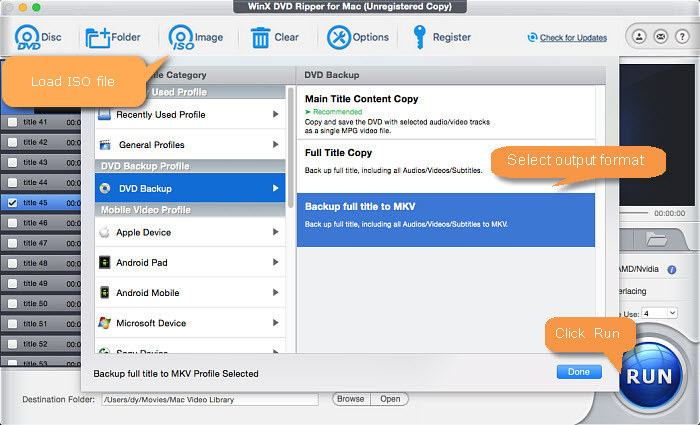Check the title 47 checkbox
The height and width of the screenshot is (425, 700).
tap(12, 243)
